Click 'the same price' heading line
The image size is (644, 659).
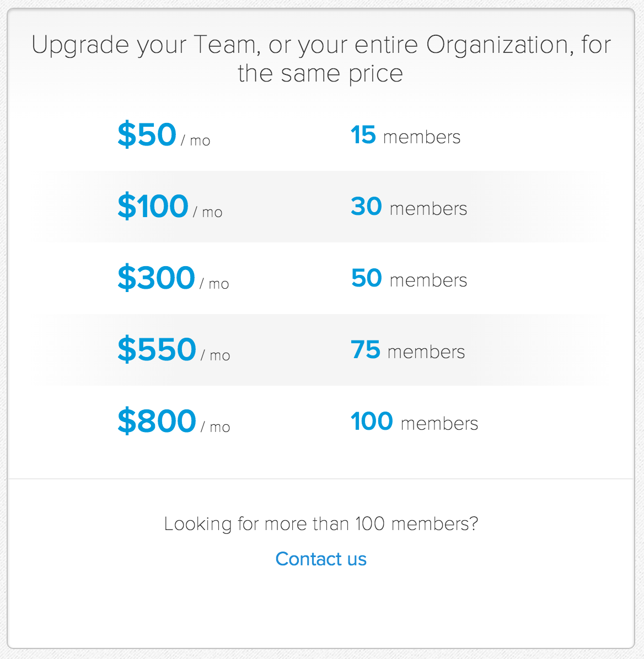[320, 73]
